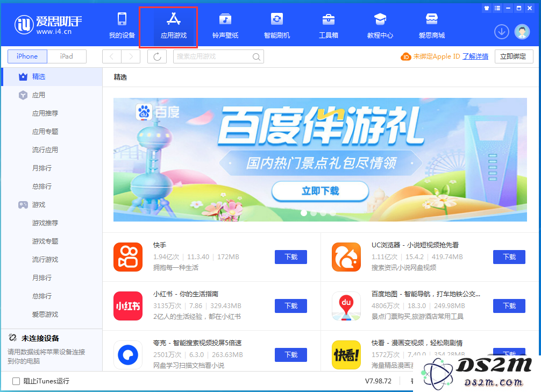This screenshot has height=392, width=541.
Task: Click 立即下载 on the Baidu banner
Action: pyautogui.click(x=320, y=191)
